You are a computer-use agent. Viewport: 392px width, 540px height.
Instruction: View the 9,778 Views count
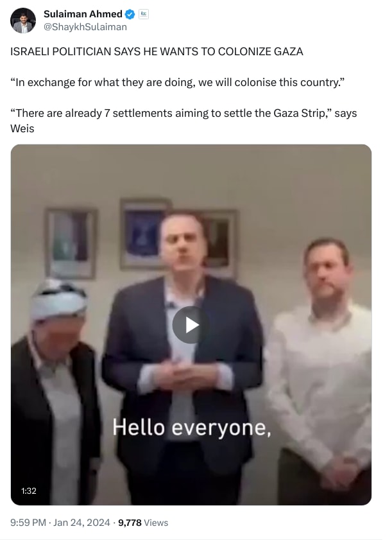click(143, 523)
